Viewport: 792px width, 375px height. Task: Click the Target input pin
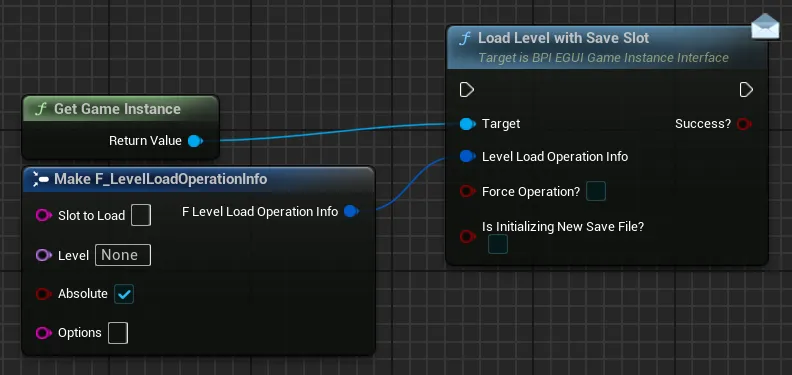pyautogui.click(x=468, y=124)
